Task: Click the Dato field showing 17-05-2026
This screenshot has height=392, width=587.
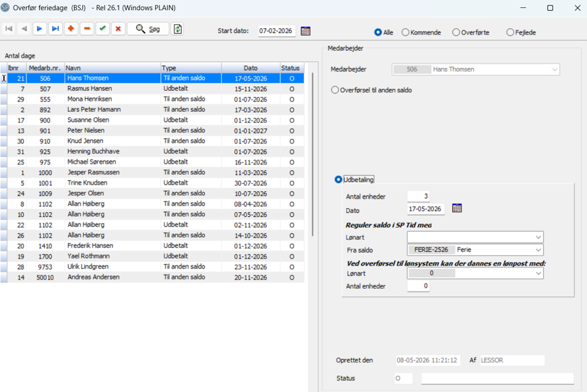Action: coord(426,209)
